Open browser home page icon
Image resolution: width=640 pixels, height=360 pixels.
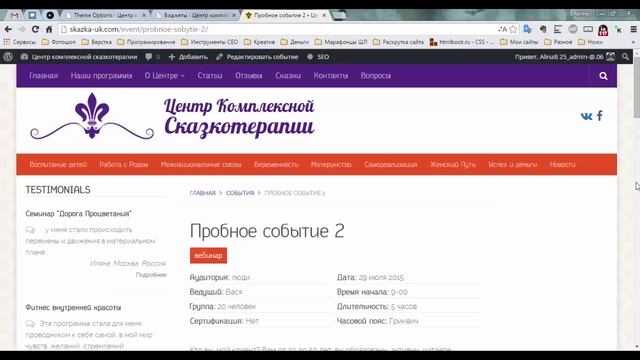[49, 29]
